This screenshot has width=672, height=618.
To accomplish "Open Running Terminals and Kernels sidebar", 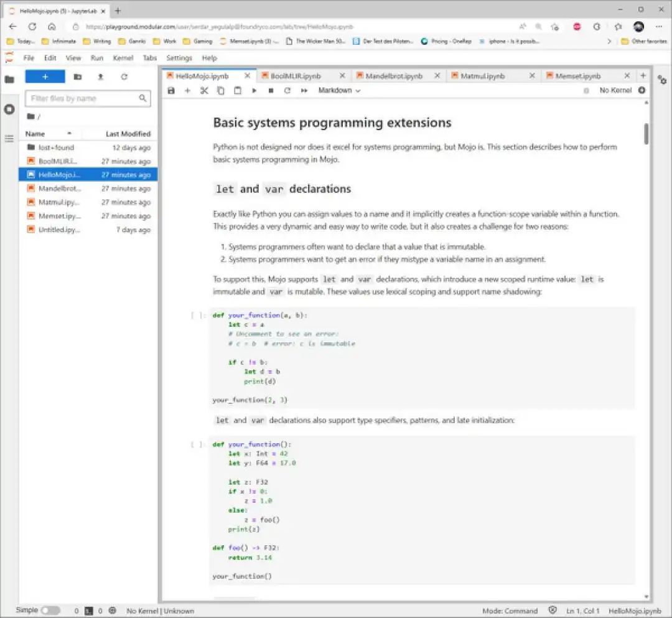I will pyautogui.click(x=9, y=110).
